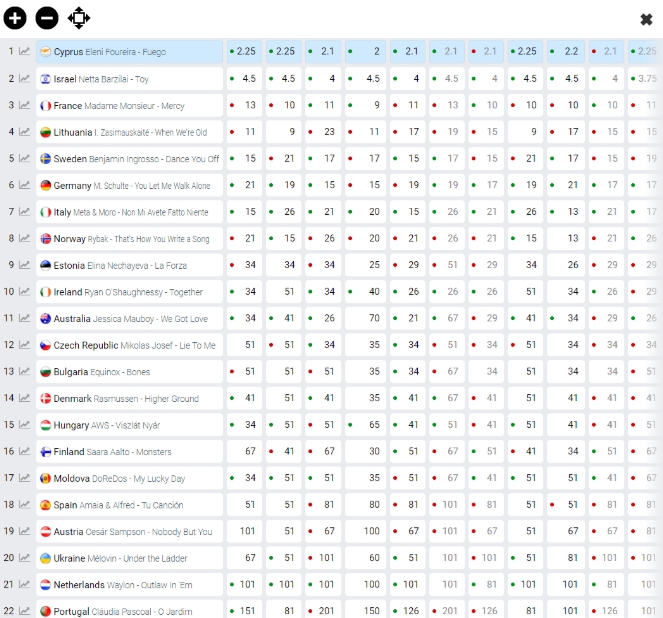Image resolution: width=663 pixels, height=618 pixels.
Task: Click Portugal first-column odds 151
Action: click(244, 610)
